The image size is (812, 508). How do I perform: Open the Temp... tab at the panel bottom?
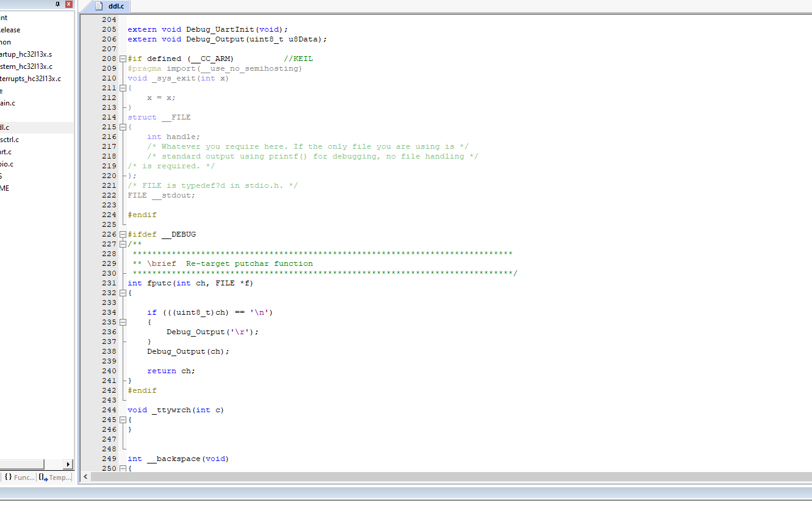coord(55,478)
